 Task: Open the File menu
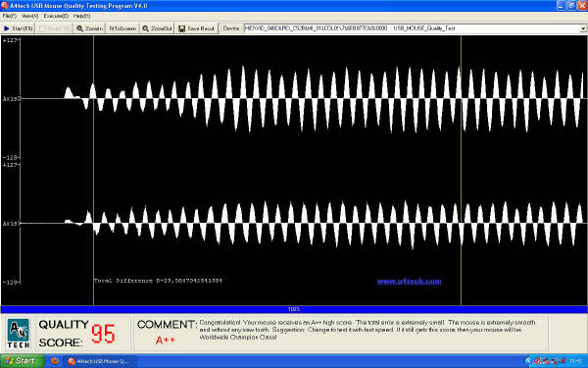pos(10,16)
